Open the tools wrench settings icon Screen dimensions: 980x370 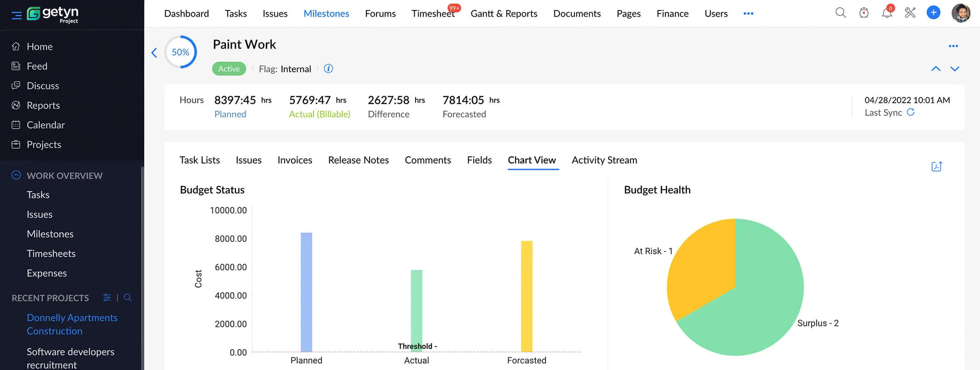coord(910,13)
